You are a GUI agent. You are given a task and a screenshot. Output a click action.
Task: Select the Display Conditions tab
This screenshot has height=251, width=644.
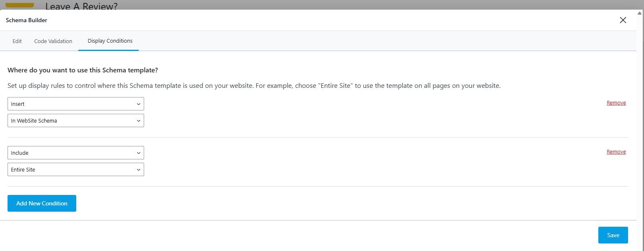[x=110, y=41]
